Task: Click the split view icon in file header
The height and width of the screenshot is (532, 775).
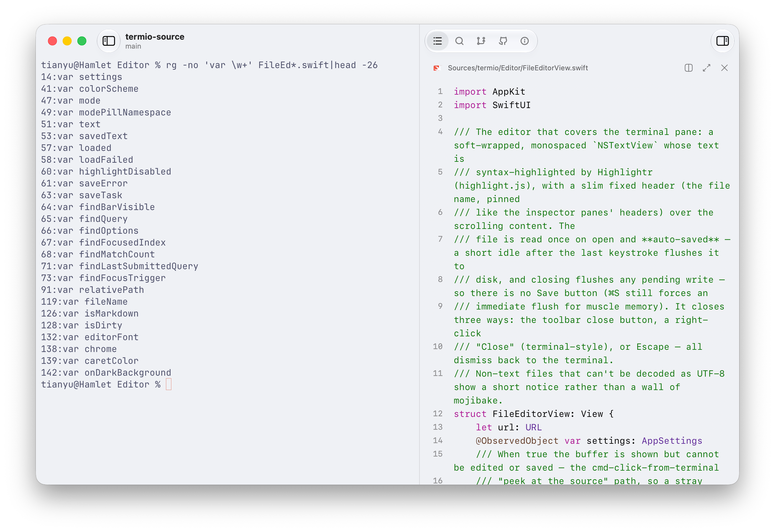Action: [x=688, y=68]
